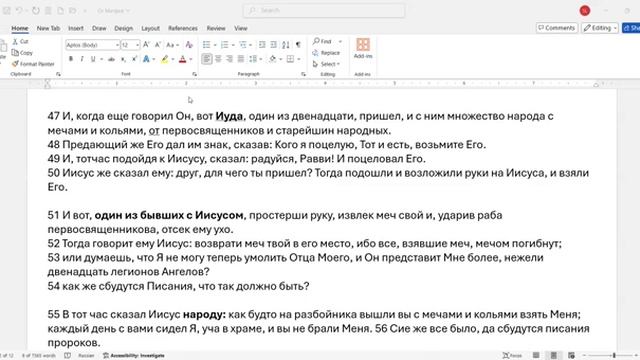Apply superscript formatting
Image resolution: width=640 pixels, height=360 pixels.
[134, 59]
